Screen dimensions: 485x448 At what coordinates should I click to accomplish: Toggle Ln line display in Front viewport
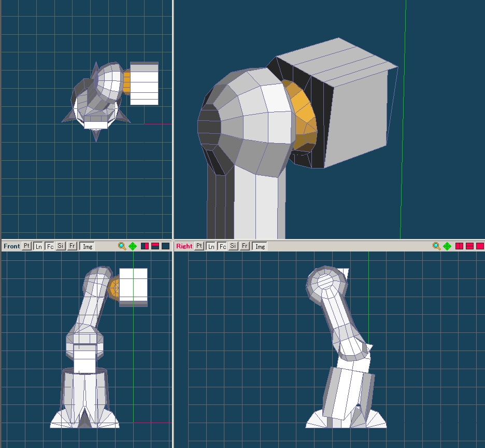tap(38, 246)
